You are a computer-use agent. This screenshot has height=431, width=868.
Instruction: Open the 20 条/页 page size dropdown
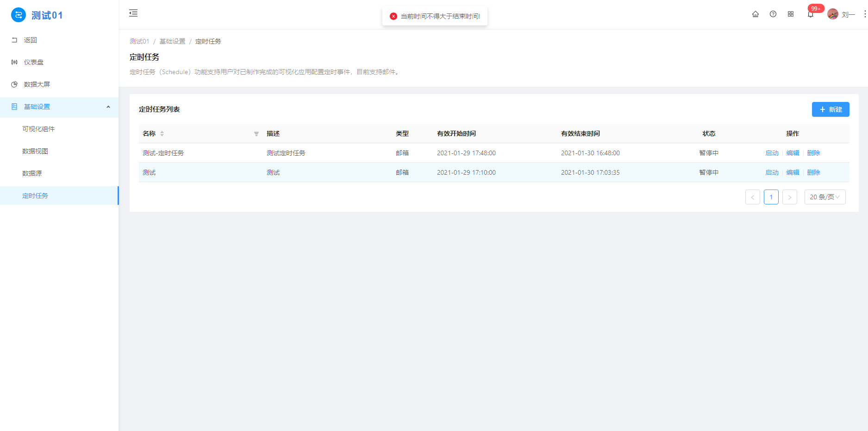point(825,197)
